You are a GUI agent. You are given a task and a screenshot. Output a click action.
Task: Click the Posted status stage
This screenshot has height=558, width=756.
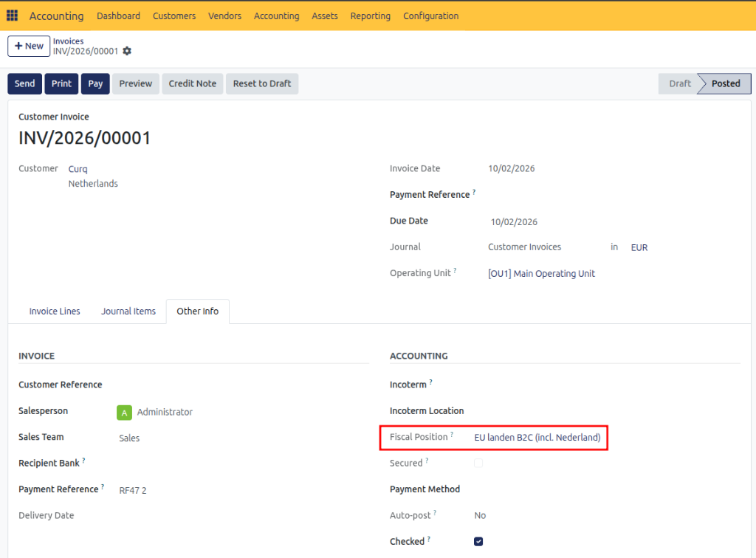[725, 84]
